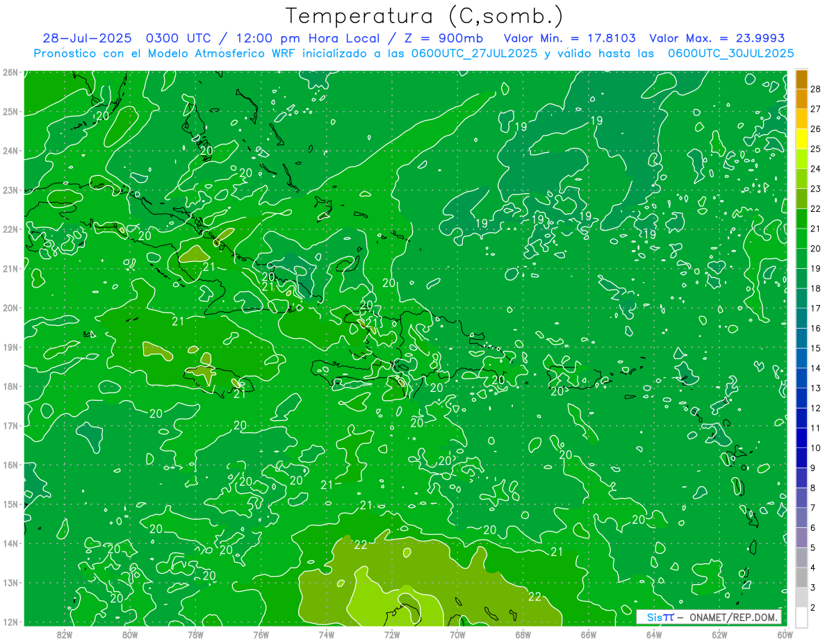Click the '14N' latitude label

coord(10,543)
